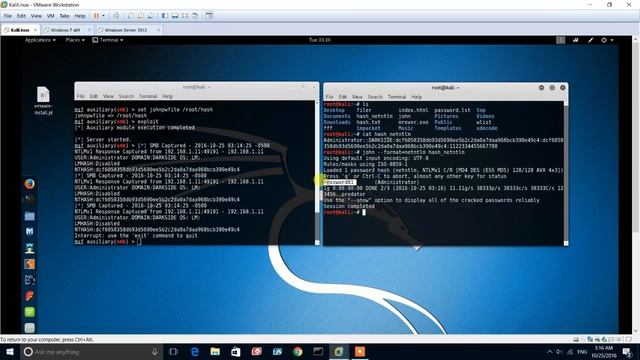
Task: Open Edit menu in the left terminal window
Action: point(94,96)
